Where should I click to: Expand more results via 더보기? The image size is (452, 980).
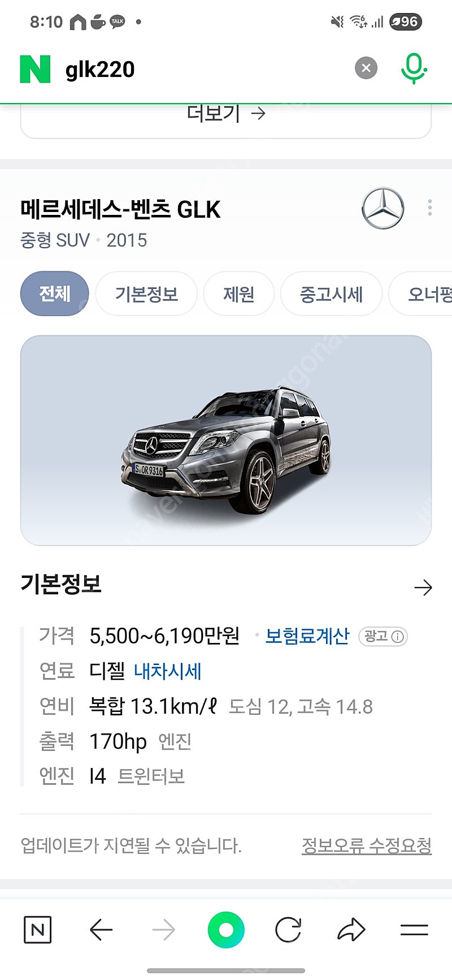tap(226, 114)
